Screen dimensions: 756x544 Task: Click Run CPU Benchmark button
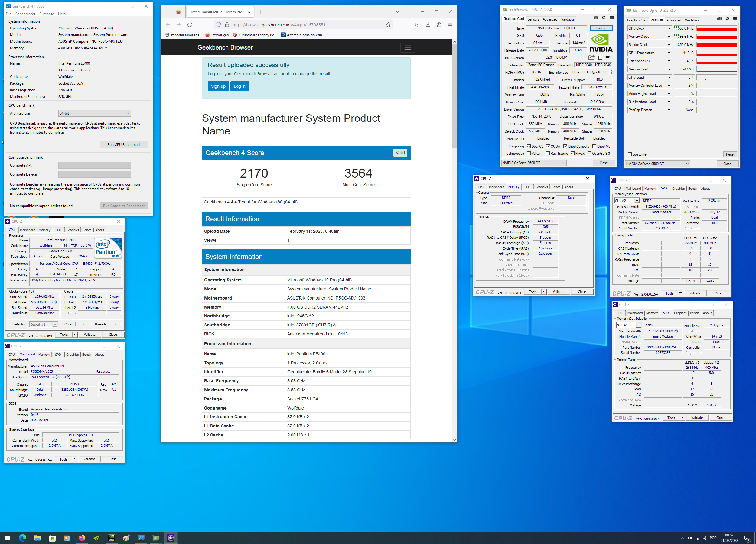pyautogui.click(x=124, y=144)
